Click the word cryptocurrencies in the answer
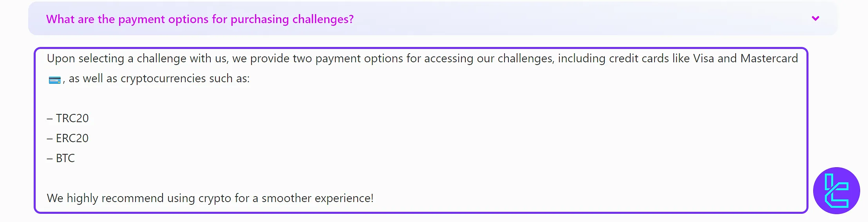 click(163, 79)
